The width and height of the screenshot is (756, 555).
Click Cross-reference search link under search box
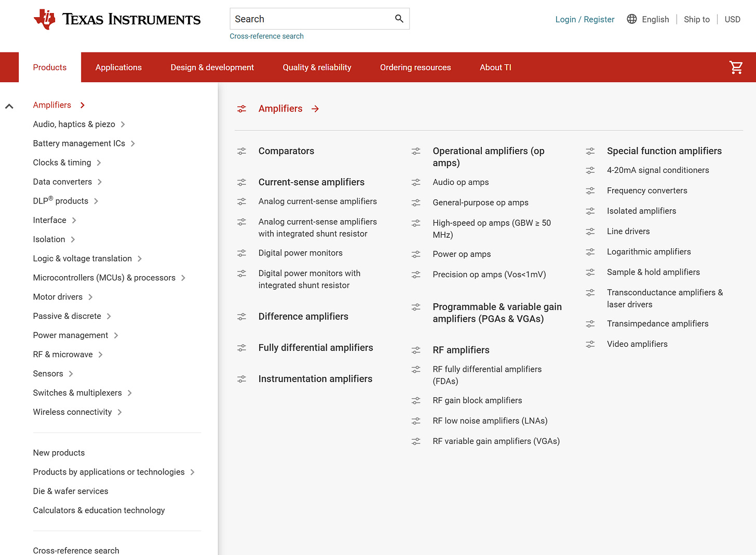click(x=266, y=36)
